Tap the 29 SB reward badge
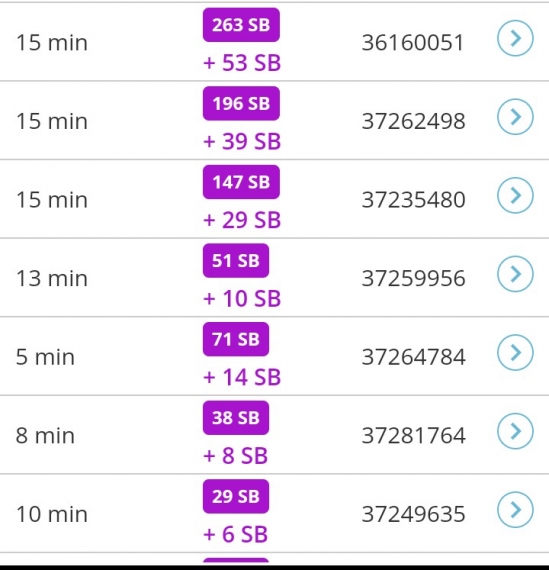 click(236, 496)
